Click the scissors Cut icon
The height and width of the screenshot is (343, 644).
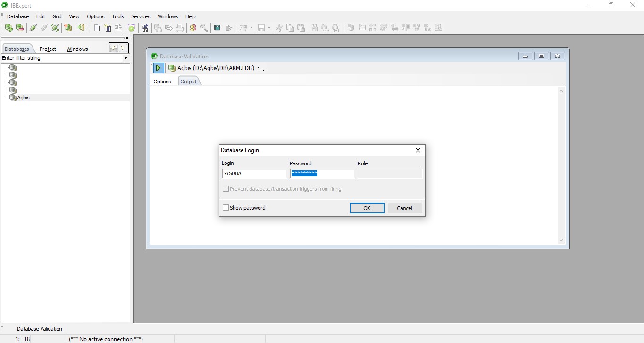pyautogui.click(x=278, y=28)
